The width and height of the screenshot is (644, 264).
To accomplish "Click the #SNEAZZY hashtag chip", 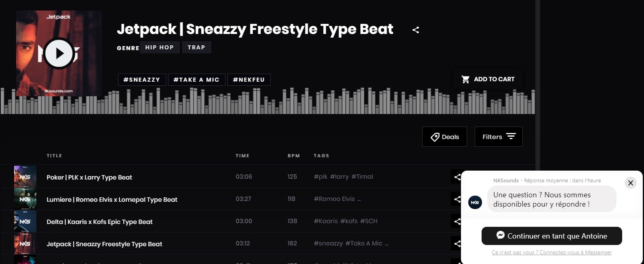I will 141,80.
